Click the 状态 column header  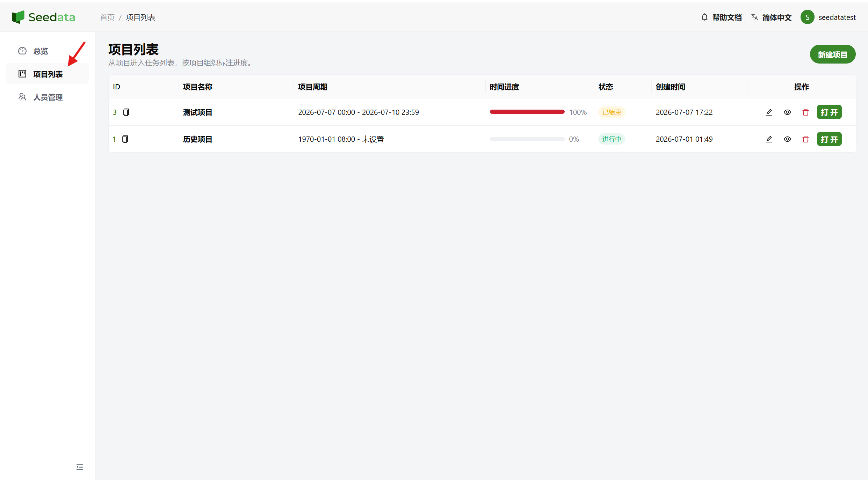tap(606, 87)
